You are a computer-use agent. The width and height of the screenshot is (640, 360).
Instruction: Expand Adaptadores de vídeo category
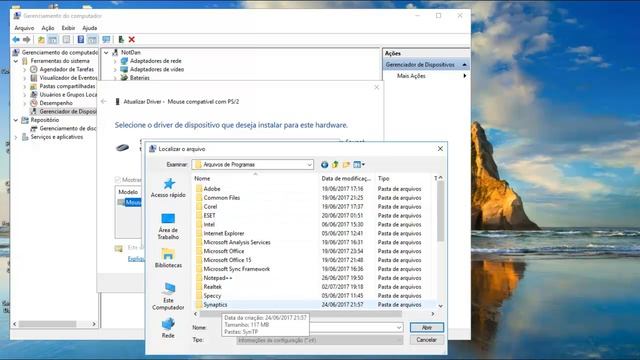[x=115, y=70]
